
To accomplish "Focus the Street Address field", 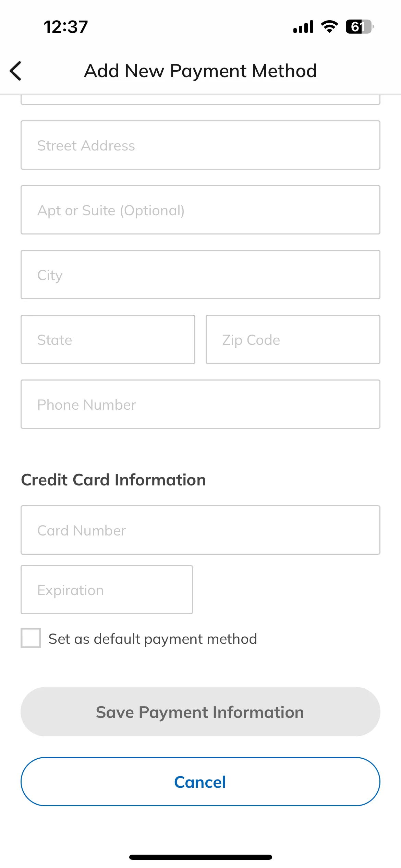I will pos(200,145).
